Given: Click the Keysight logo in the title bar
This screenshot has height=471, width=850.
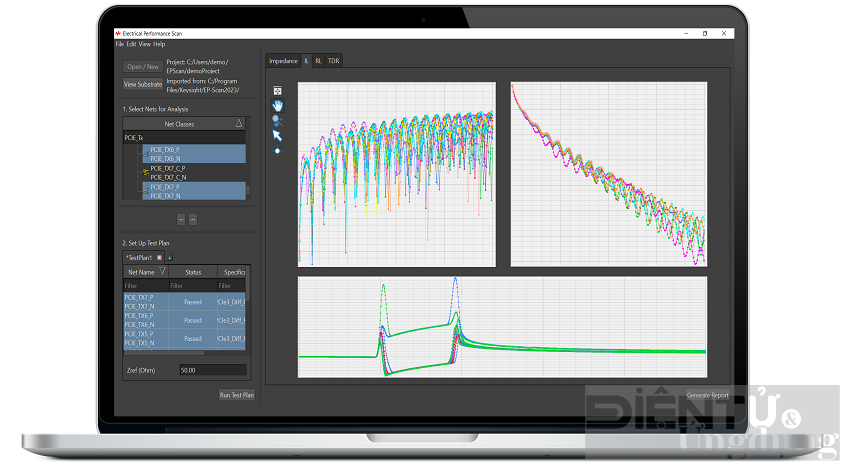Looking at the screenshot, I should [x=118, y=33].
